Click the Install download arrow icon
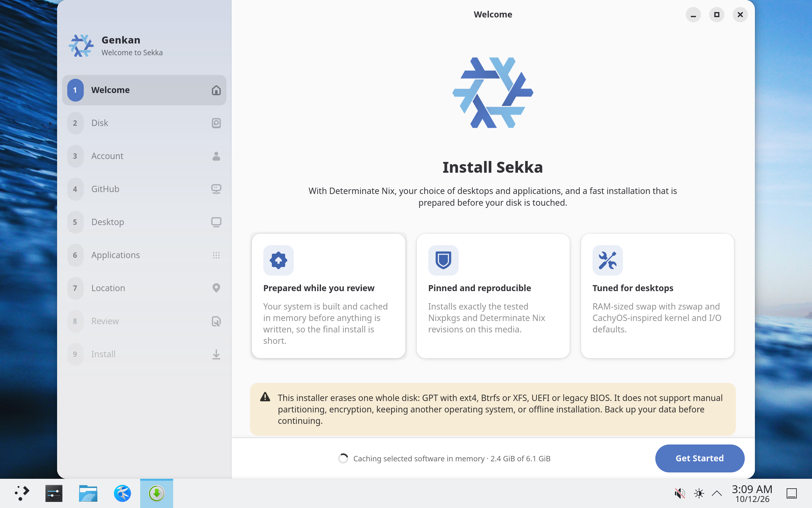This screenshot has height=508, width=812. pyautogui.click(x=216, y=354)
